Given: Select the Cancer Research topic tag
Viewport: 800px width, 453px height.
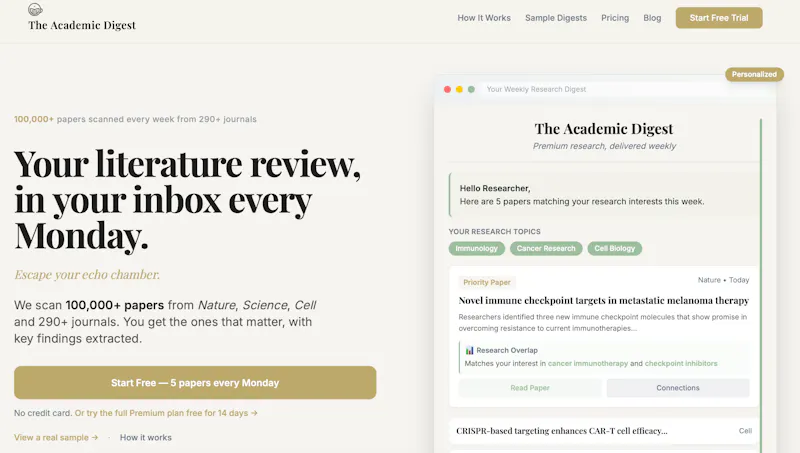Looking at the screenshot, I should (546, 248).
